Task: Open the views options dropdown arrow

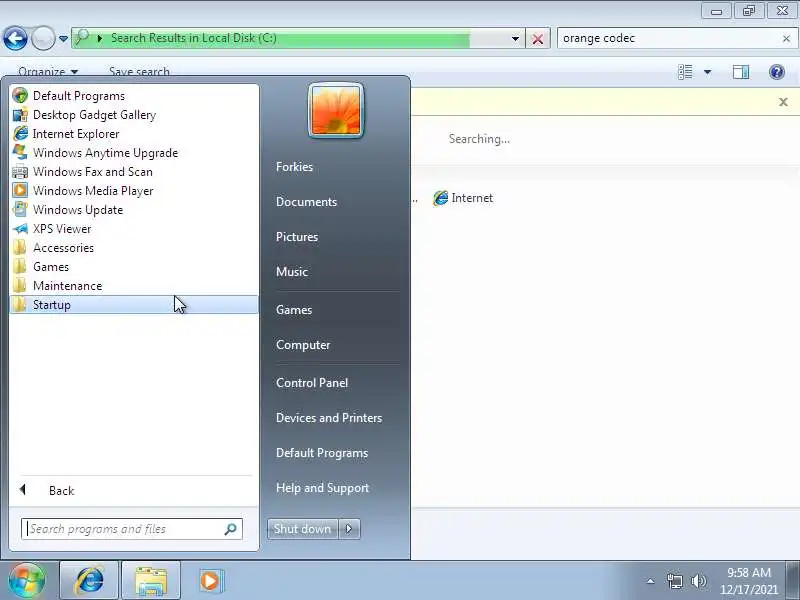Action: (708, 72)
